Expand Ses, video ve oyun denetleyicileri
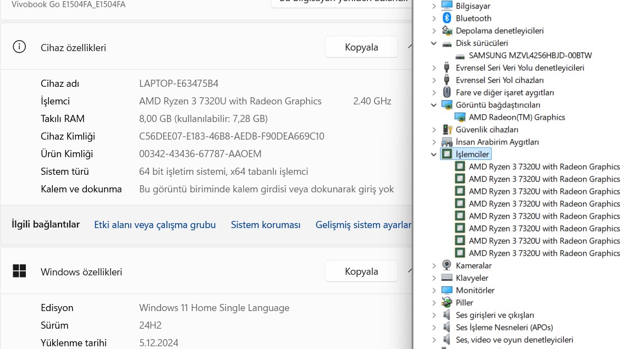This screenshot has width=644, height=349. pyautogui.click(x=434, y=340)
